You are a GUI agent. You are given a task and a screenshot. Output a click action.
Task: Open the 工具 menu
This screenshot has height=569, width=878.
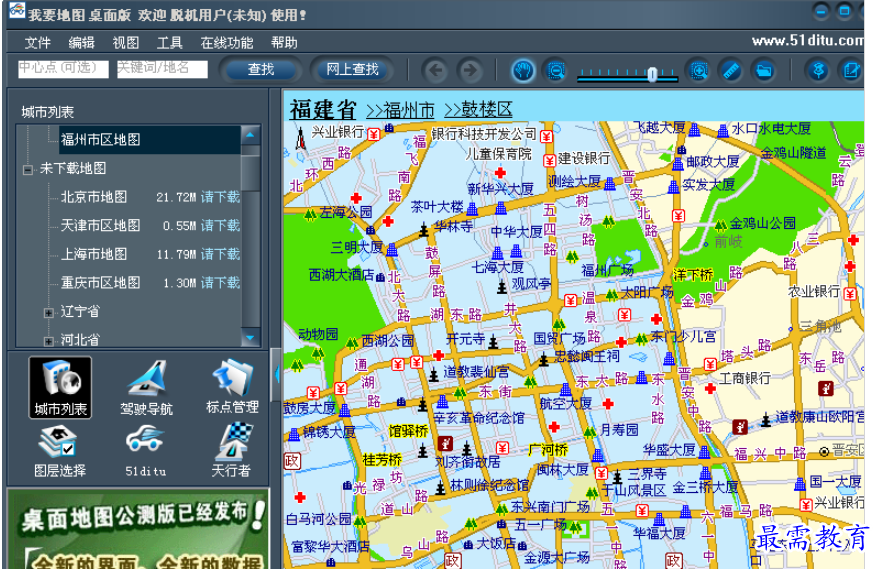pyautogui.click(x=169, y=43)
